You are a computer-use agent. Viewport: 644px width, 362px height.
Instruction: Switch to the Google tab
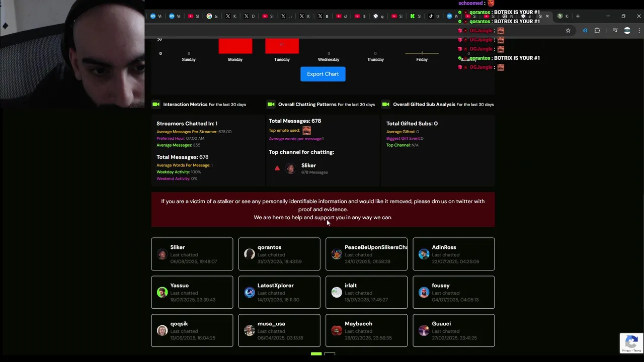click(x=212, y=16)
